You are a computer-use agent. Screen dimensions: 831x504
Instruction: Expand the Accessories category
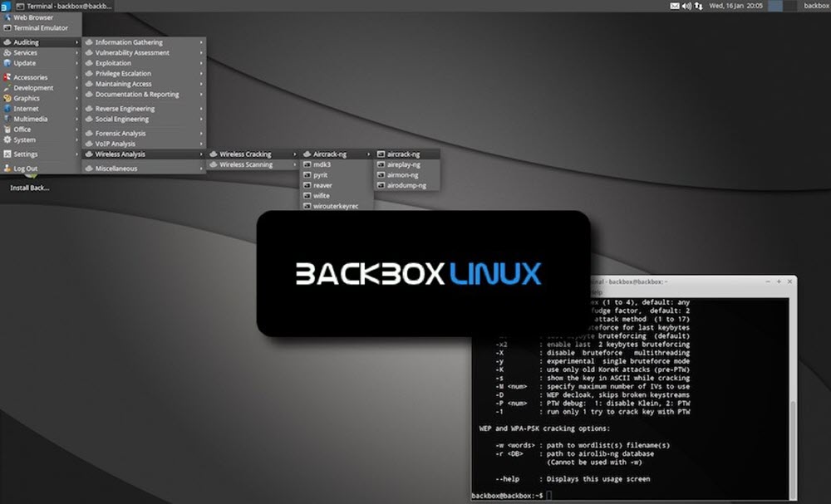coord(42,77)
